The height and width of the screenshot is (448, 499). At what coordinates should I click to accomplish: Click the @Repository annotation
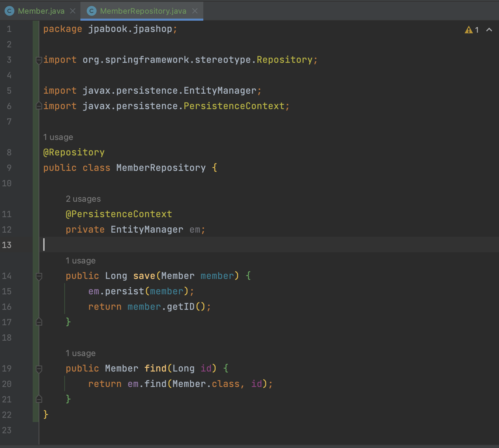click(x=74, y=152)
